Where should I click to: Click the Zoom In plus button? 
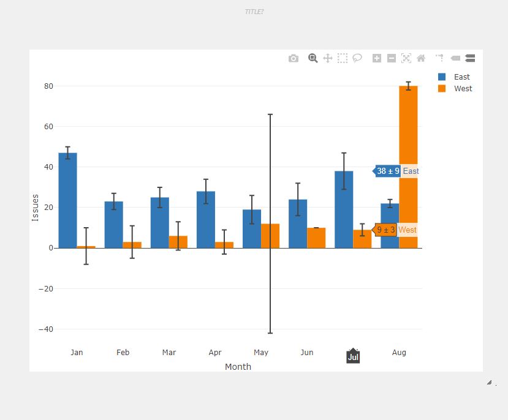tap(377, 58)
